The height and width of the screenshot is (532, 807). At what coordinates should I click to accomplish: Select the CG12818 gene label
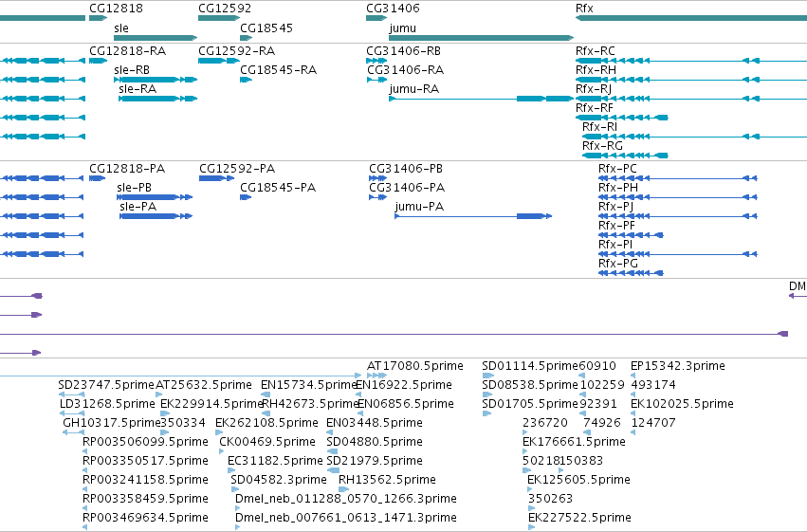[116, 9]
